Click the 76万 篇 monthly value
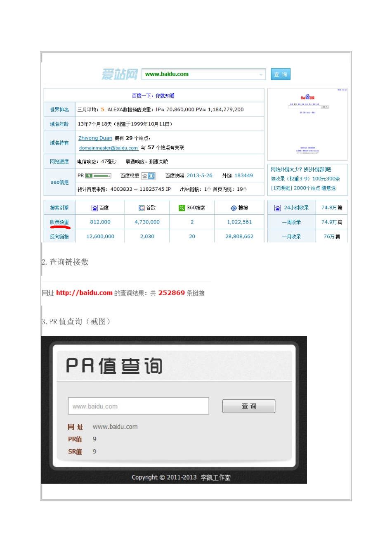The height and width of the screenshot is (555, 392). click(x=332, y=237)
